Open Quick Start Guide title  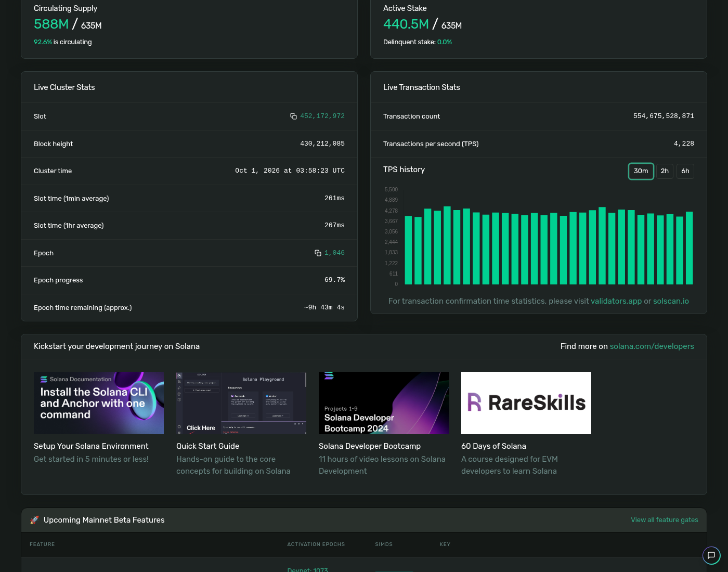click(208, 446)
